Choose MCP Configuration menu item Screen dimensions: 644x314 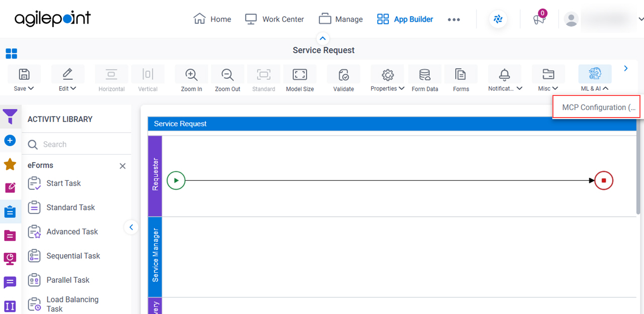(x=597, y=108)
